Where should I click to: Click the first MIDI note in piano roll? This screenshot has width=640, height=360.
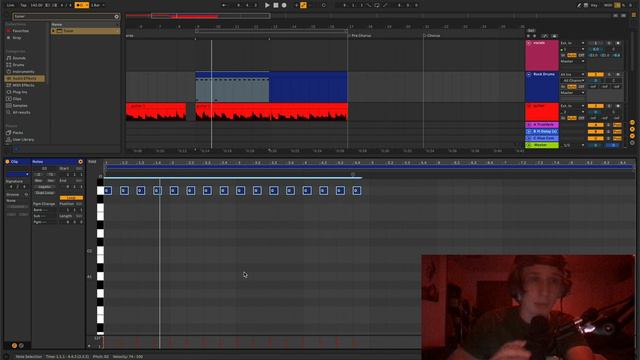pos(108,191)
